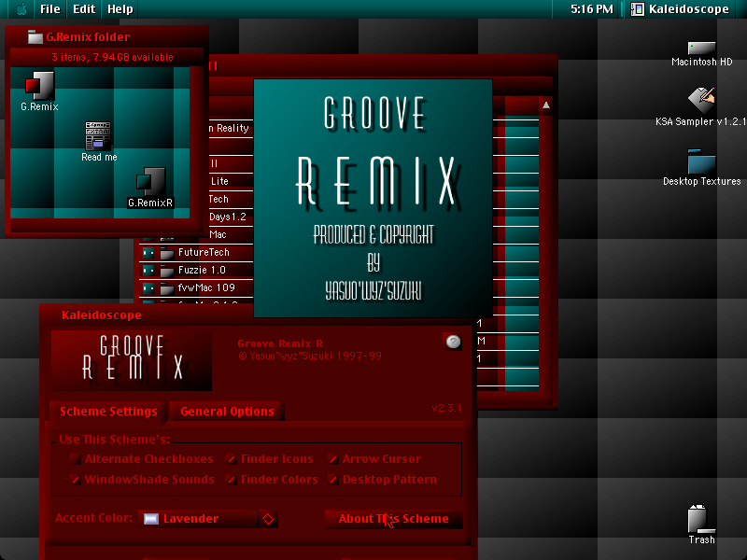Click the Groove Remix about splash image
The width and height of the screenshot is (747, 560).
[x=373, y=198]
